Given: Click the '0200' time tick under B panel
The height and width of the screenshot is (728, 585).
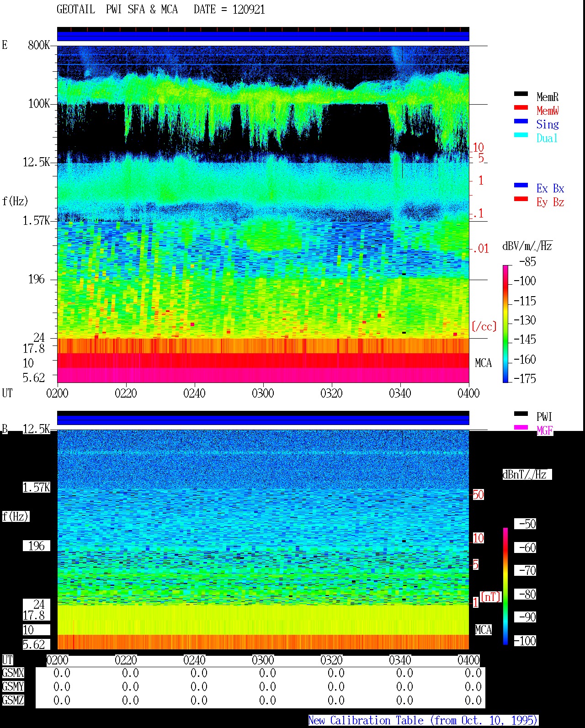Looking at the screenshot, I should pos(57,660).
